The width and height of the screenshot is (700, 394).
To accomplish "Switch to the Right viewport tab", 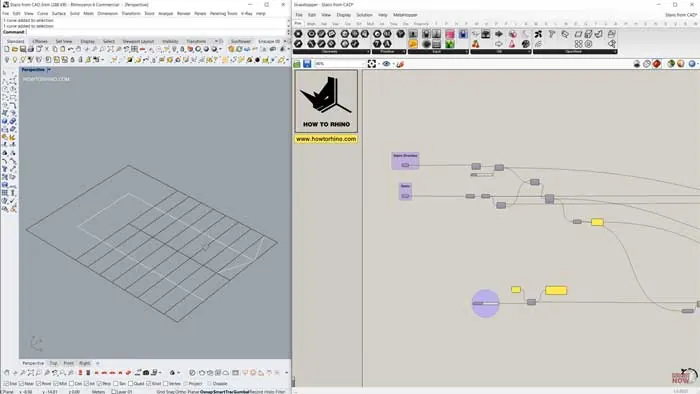I will (x=84, y=363).
